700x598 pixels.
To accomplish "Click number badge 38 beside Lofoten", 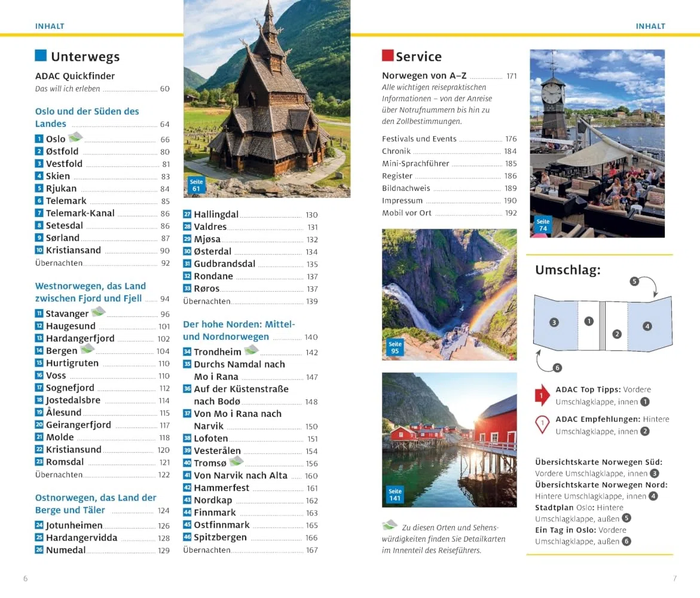I will [x=187, y=438].
